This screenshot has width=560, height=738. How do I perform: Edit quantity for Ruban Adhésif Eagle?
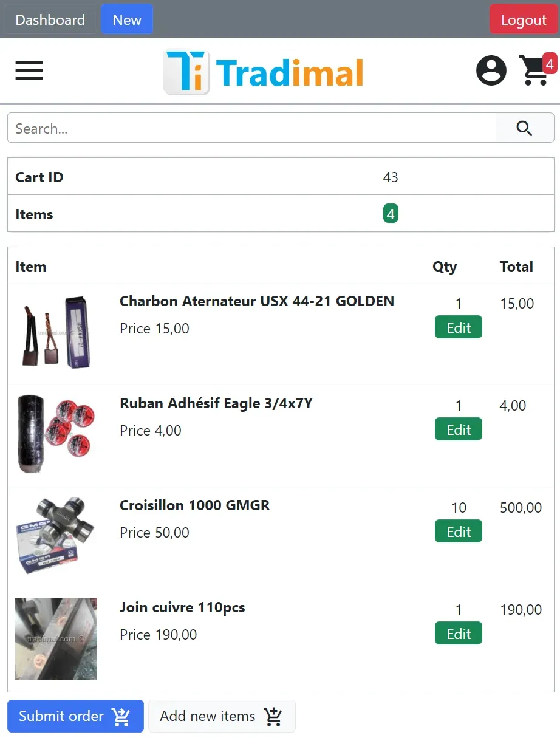coord(459,429)
